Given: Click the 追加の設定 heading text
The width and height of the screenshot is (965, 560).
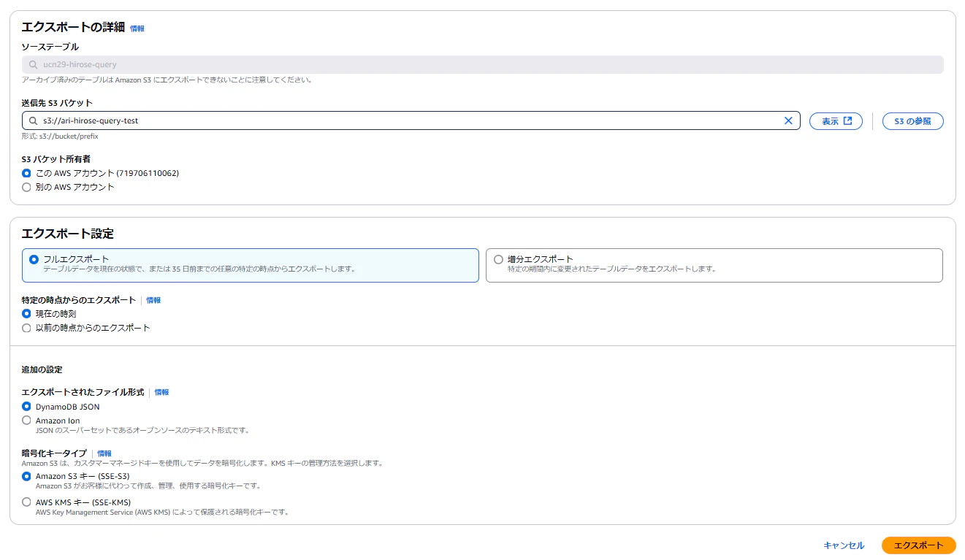Looking at the screenshot, I should click(42, 369).
